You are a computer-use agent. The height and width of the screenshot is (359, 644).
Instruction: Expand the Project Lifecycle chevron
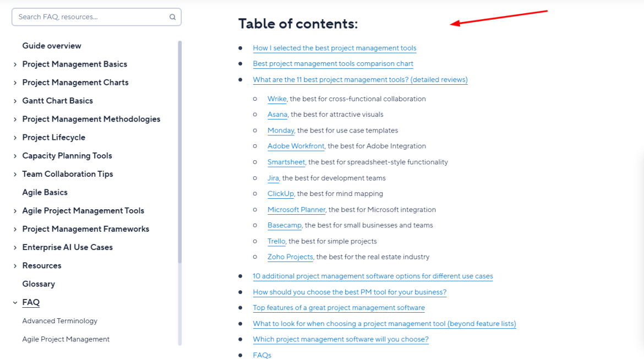tap(15, 138)
